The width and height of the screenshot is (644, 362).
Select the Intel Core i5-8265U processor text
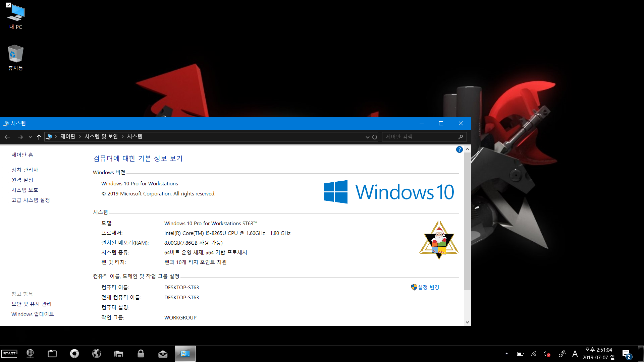click(x=227, y=233)
